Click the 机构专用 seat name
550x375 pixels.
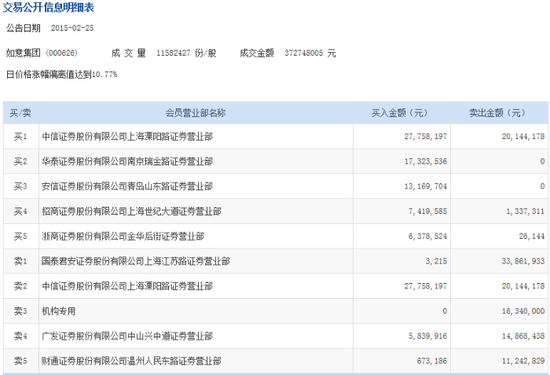pos(59,311)
